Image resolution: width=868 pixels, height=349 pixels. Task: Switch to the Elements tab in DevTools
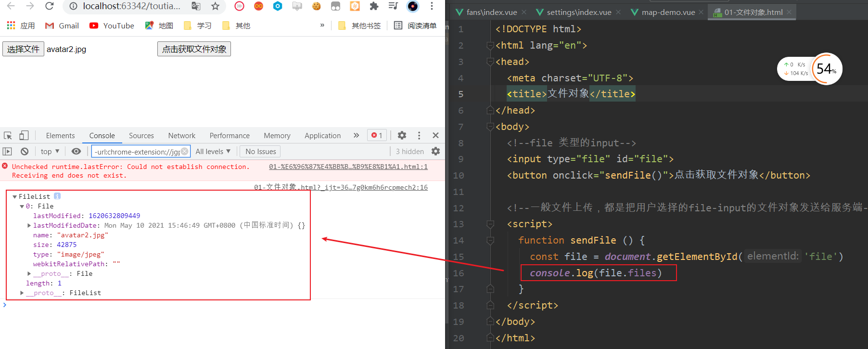[60, 136]
